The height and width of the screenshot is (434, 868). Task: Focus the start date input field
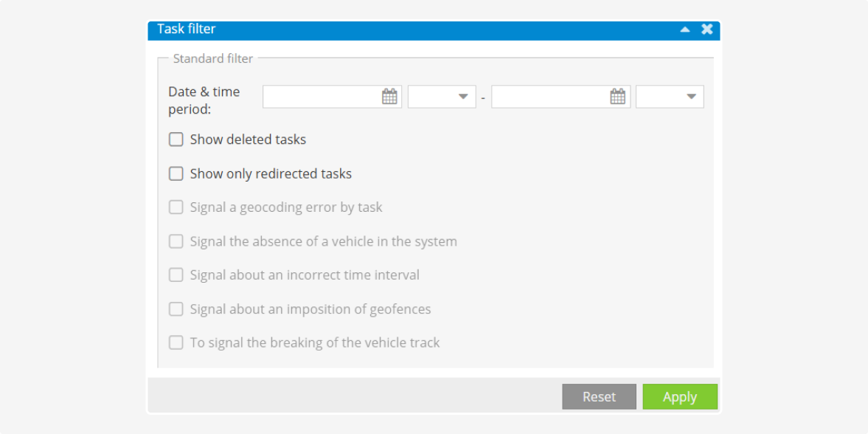[x=322, y=97]
